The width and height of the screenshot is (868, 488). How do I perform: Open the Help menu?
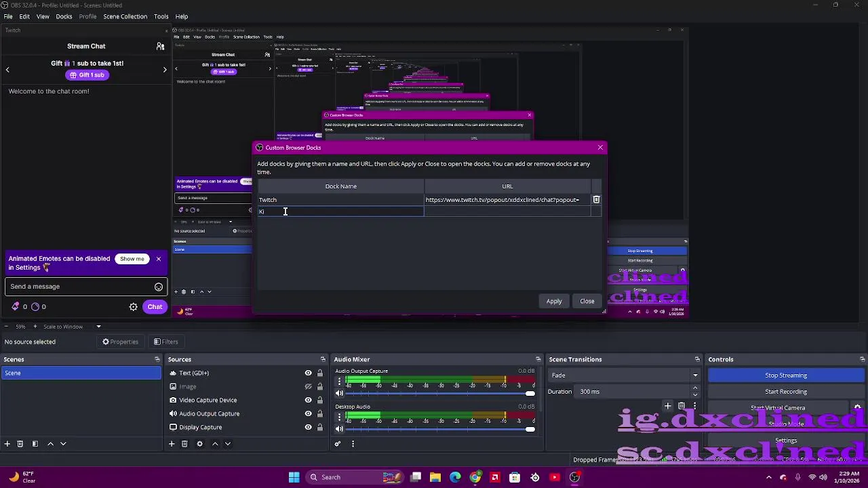(x=182, y=16)
